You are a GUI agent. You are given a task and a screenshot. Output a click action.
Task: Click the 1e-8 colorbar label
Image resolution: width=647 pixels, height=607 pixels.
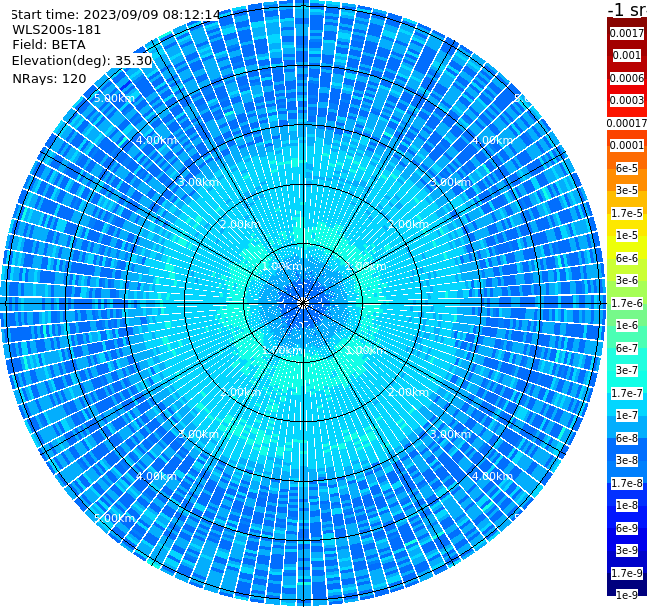point(627,505)
